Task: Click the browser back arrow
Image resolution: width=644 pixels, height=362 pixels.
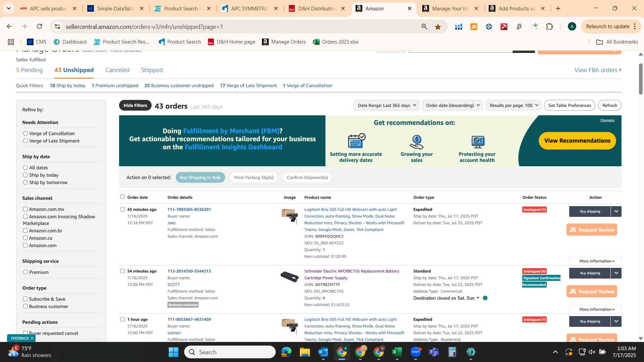Action: coord(9,26)
